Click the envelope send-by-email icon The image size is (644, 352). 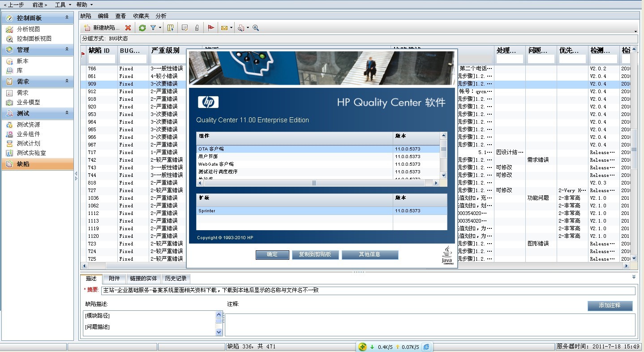click(x=224, y=28)
